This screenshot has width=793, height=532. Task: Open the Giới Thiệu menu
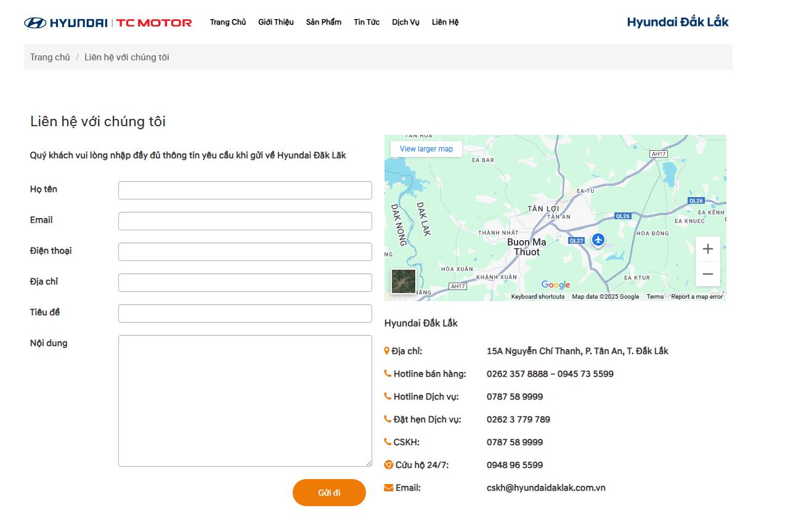tap(275, 22)
